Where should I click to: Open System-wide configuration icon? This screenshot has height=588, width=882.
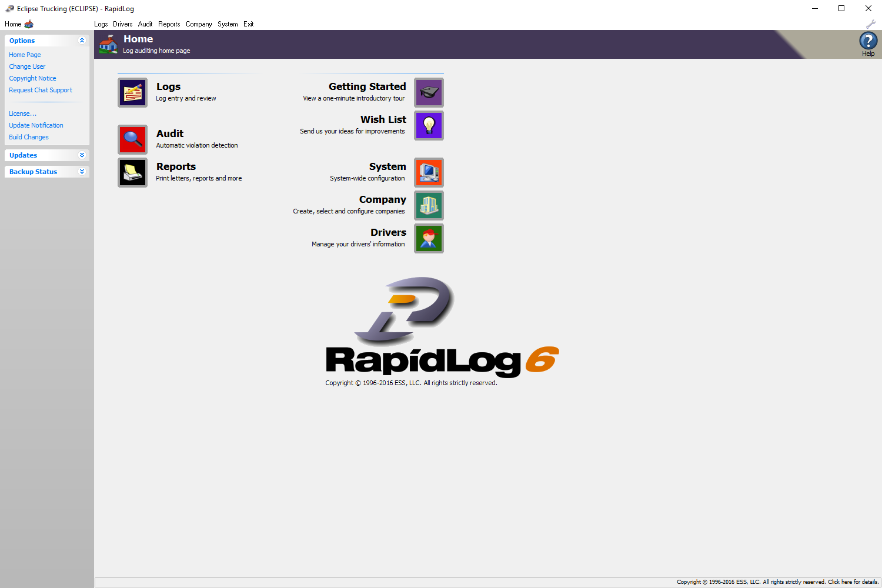[x=429, y=172]
